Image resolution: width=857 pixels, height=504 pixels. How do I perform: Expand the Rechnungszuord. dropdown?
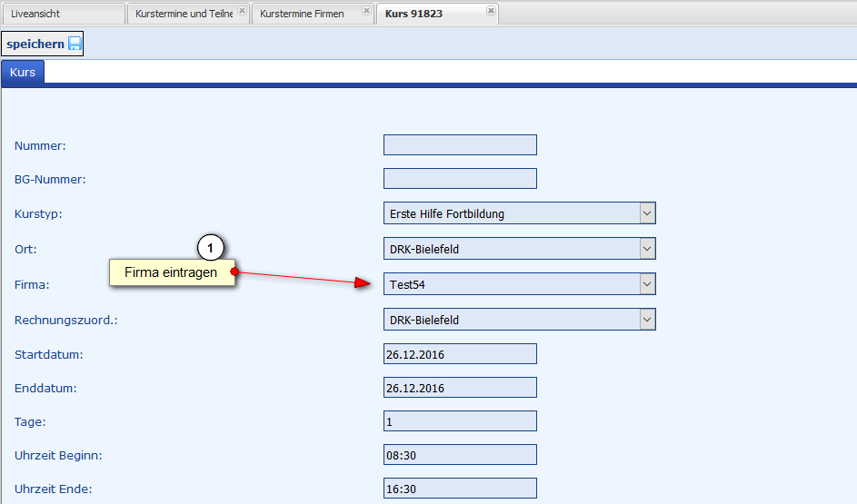pos(647,320)
